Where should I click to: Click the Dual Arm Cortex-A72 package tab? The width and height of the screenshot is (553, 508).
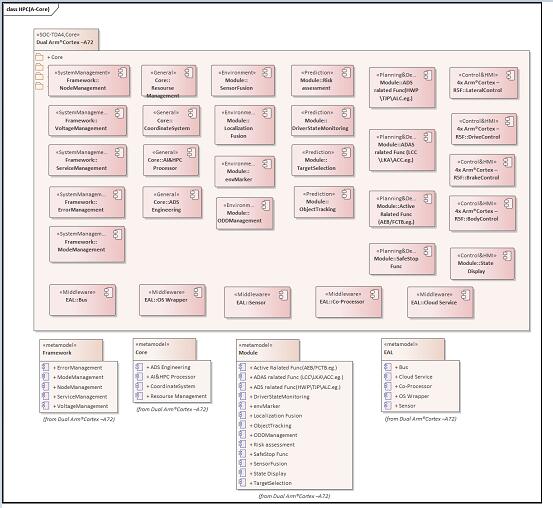coord(66,39)
